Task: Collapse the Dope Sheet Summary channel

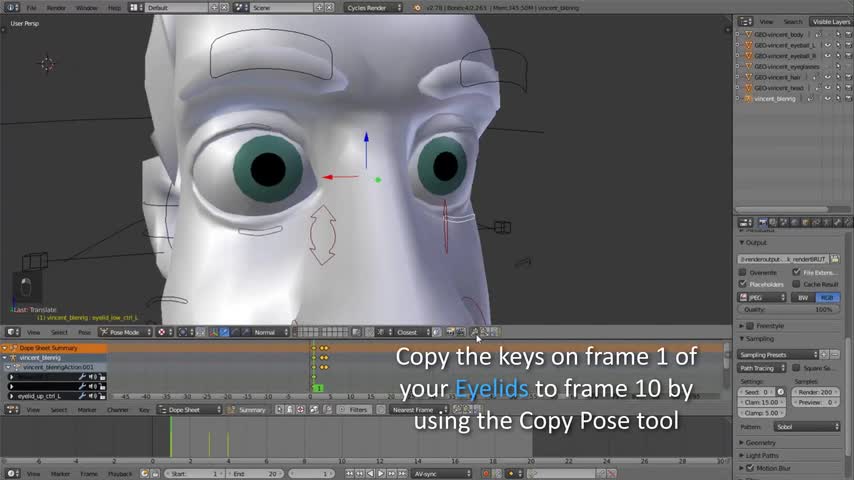Action: coord(4,348)
